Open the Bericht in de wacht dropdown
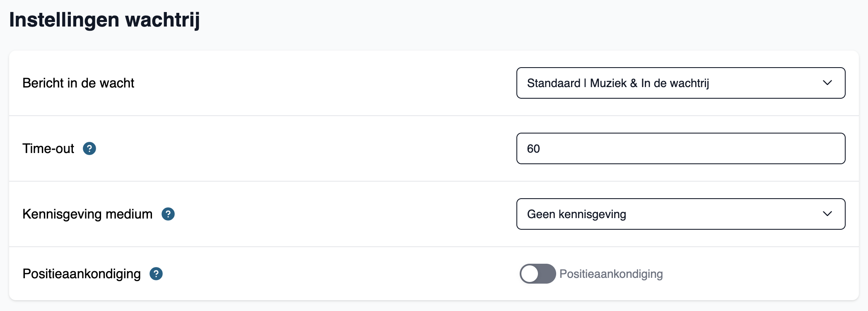The height and width of the screenshot is (311, 868). coord(681,83)
